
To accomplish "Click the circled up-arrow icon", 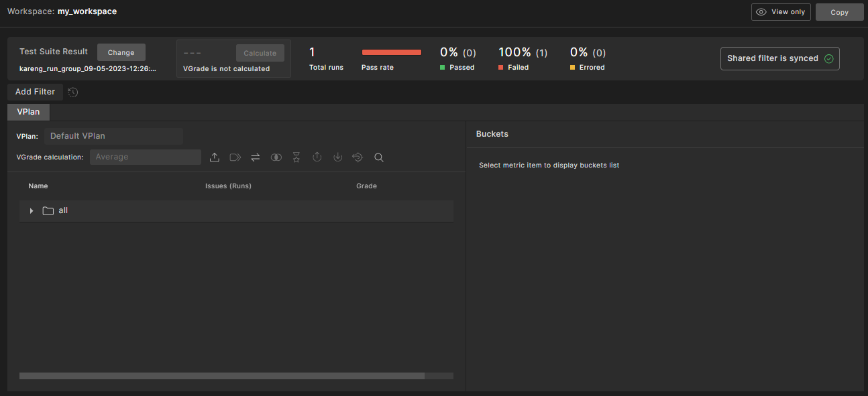I will pos(317,157).
